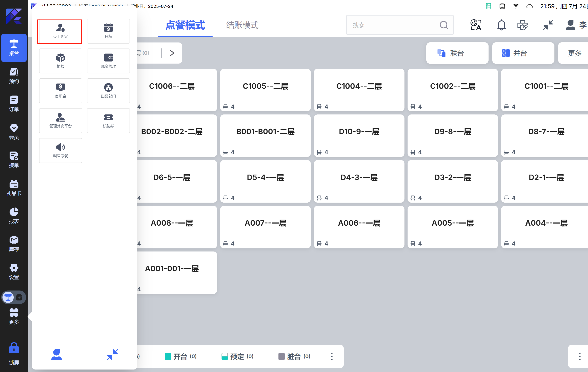
Task: Select table A005--一层
Action: pos(453,227)
